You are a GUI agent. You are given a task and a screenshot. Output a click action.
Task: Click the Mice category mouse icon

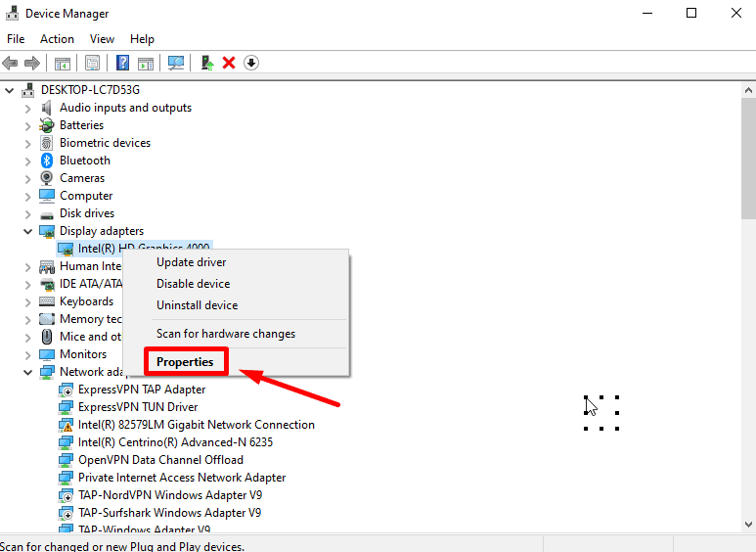[47, 337]
